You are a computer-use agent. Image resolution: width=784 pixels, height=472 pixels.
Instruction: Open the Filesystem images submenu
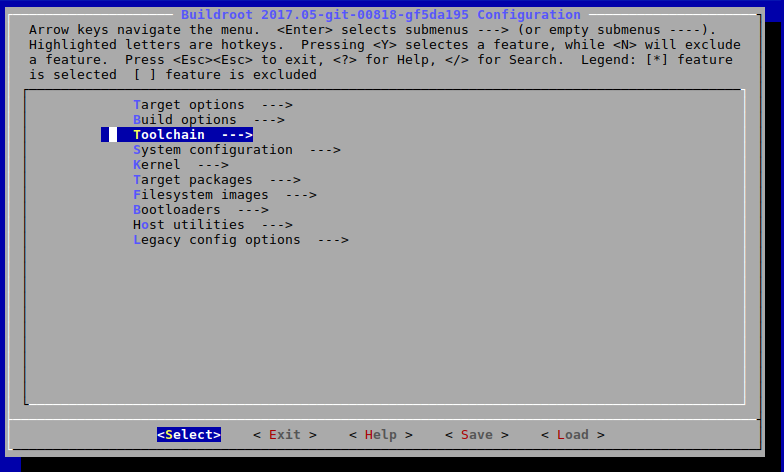[225, 195]
